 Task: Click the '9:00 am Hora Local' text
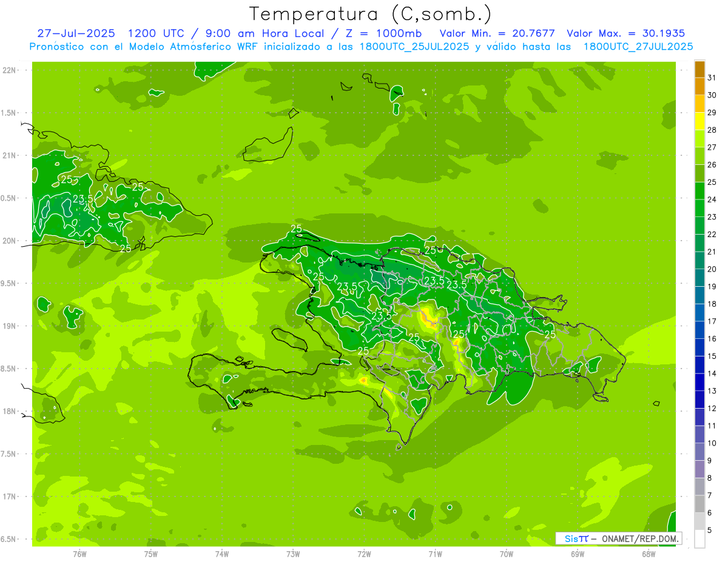click(265, 33)
